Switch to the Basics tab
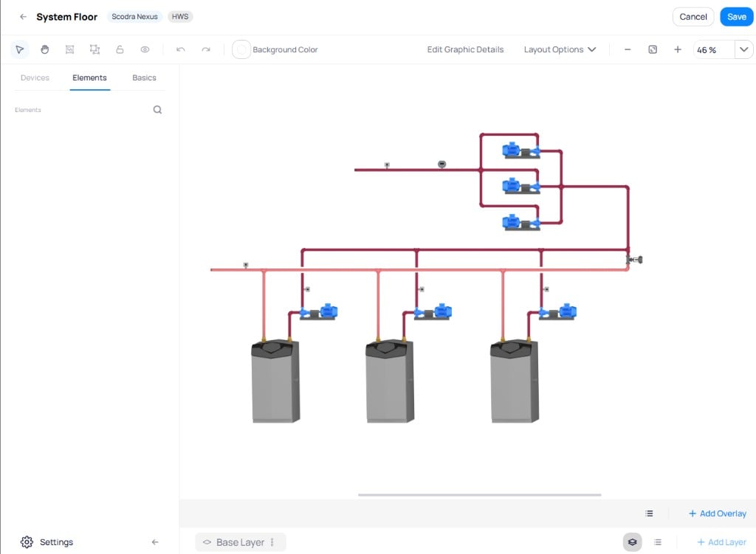 click(144, 77)
